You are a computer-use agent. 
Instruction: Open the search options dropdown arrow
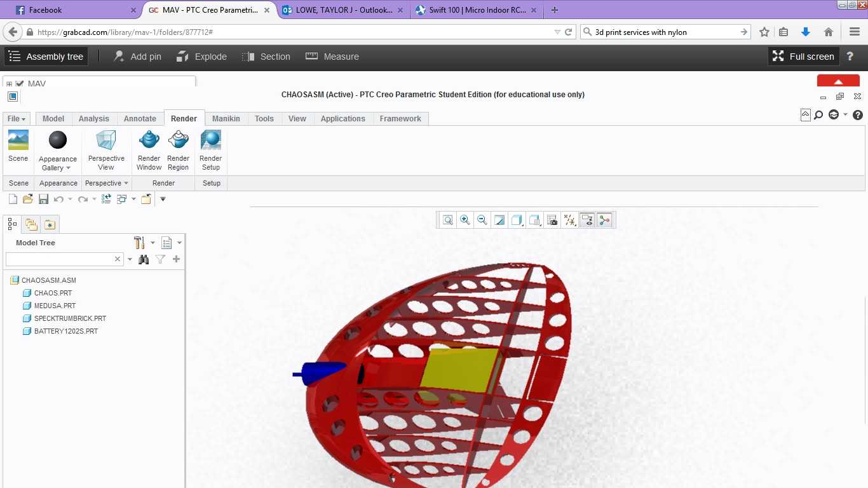pyautogui.click(x=130, y=259)
